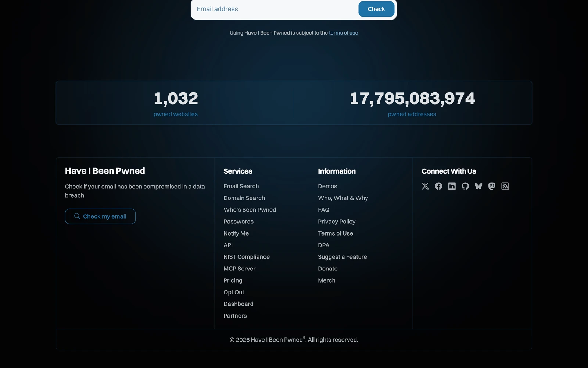Click the 'Information' column heading
The image size is (588, 368).
(x=337, y=171)
